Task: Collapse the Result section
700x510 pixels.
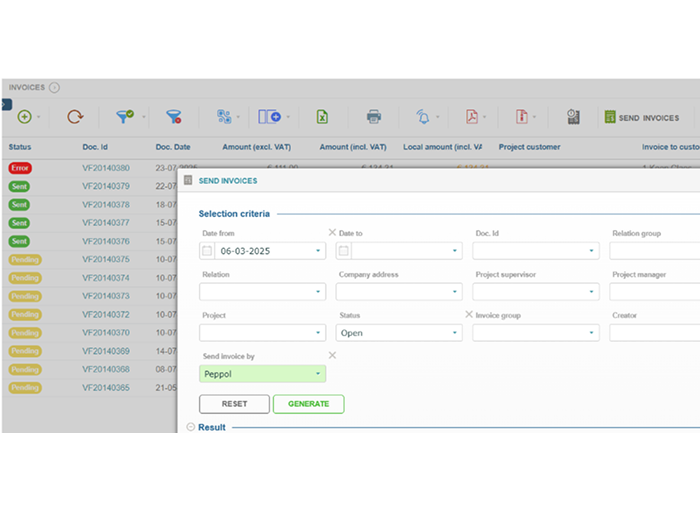Action: [x=191, y=427]
